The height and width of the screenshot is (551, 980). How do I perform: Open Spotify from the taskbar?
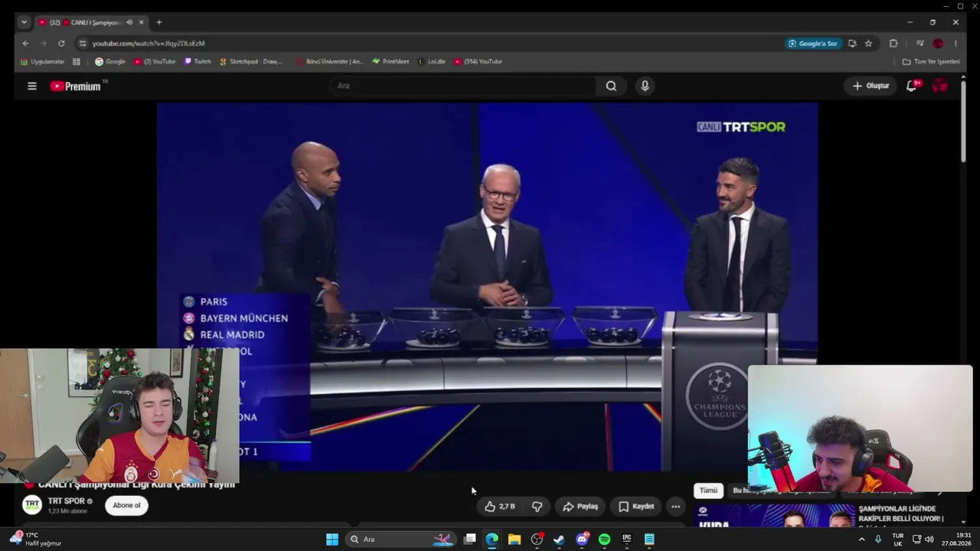(x=604, y=540)
